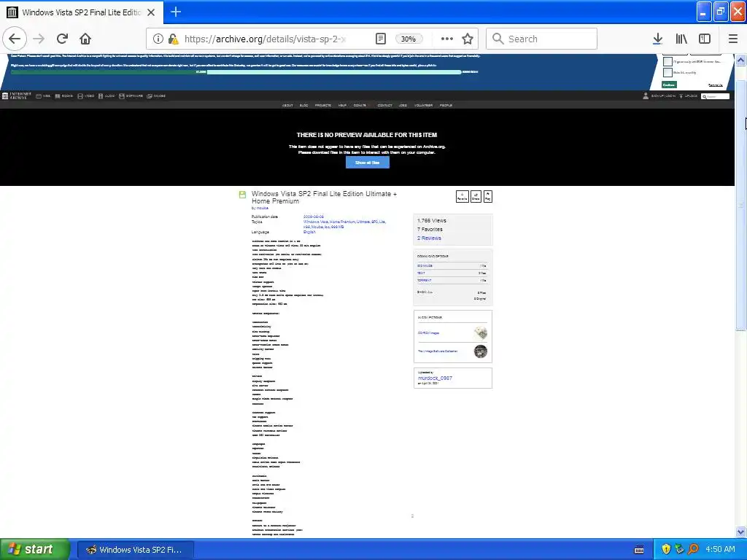The image size is (747, 560).
Task: Click the page scrollbar up arrow
Action: (741, 60)
